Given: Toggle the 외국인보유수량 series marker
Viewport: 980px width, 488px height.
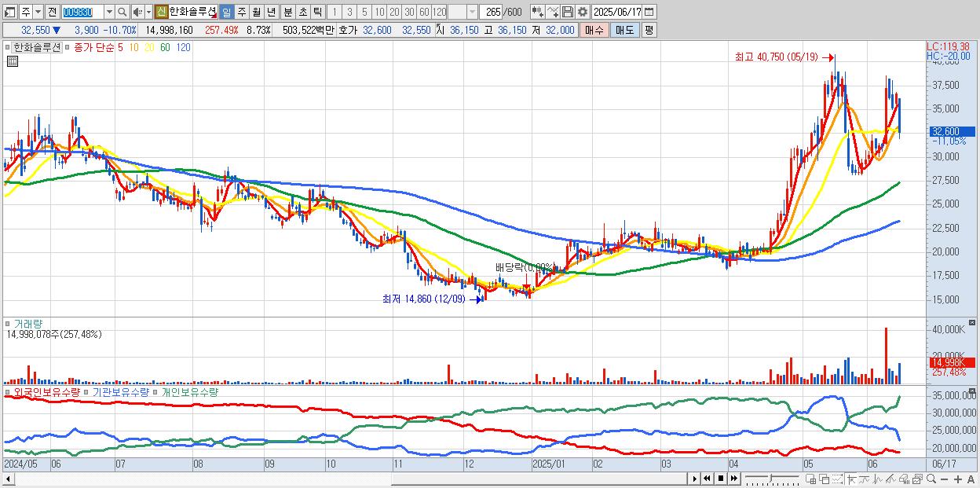Looking at the screenshot, I should point(9,391).
